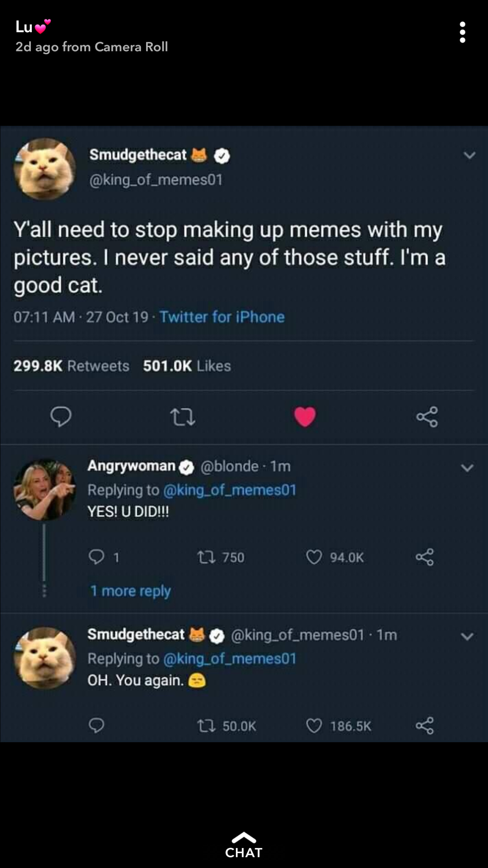Like Angrywoman's reply with 94.0K likes

click(314, 557)
